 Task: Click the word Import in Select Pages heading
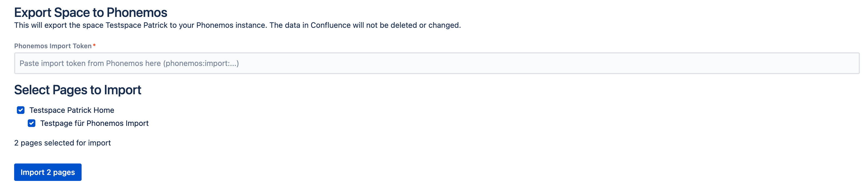coord(122,90)
